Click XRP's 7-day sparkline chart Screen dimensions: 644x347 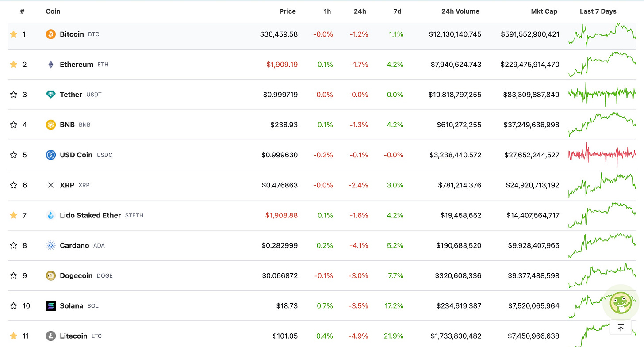(602, 185)
